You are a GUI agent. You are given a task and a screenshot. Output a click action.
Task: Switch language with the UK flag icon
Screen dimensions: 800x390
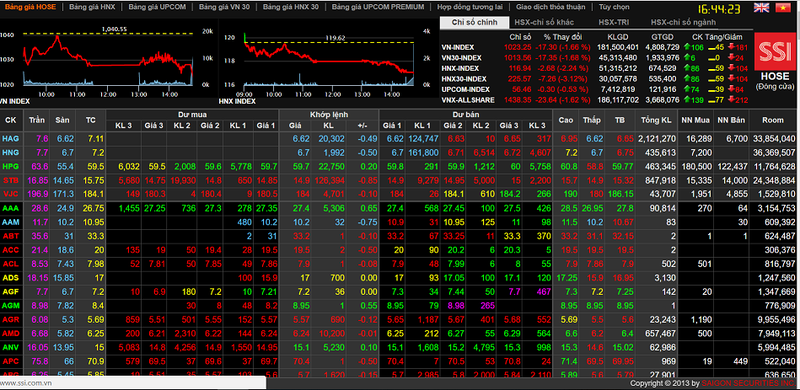(761, 7)
